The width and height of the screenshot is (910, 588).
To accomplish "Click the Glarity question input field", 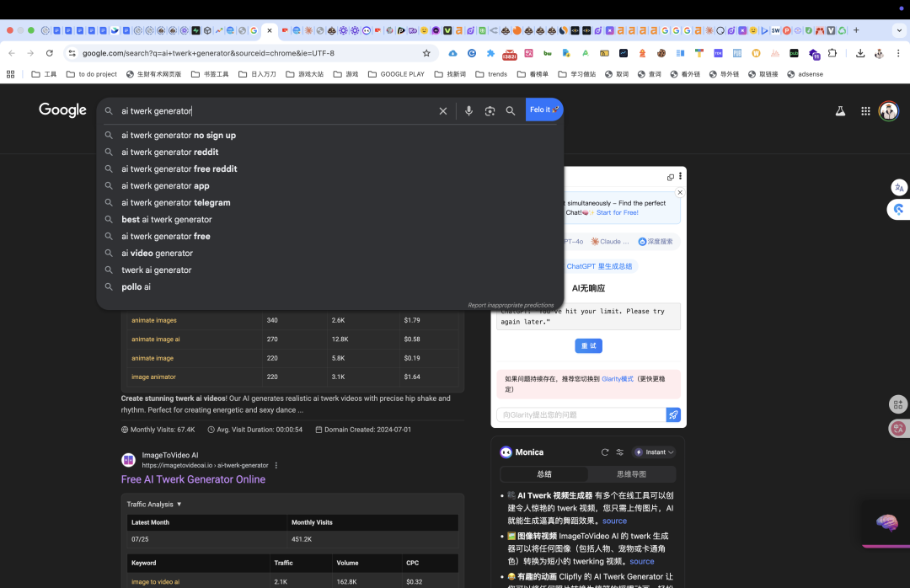I will [x=581, y=415].
